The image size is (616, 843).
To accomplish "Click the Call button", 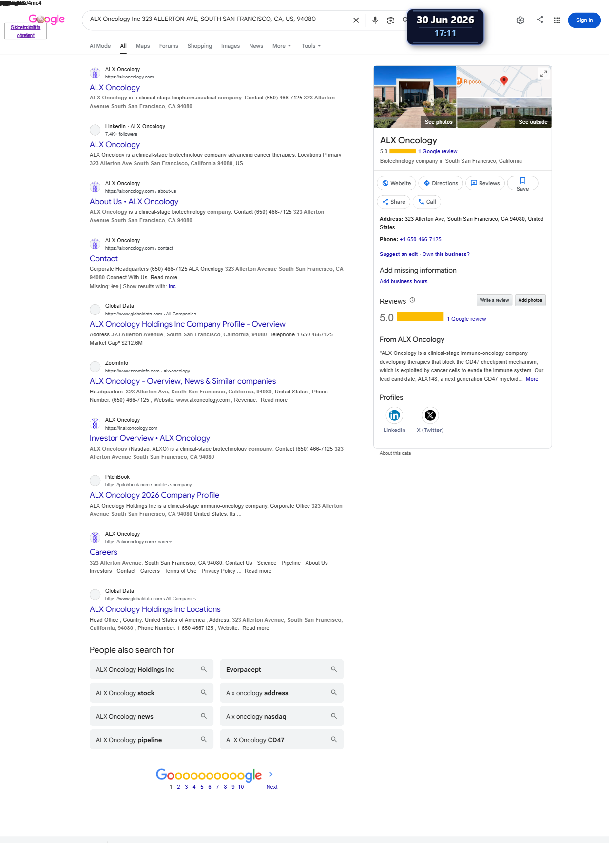I will tap(427, 202).
